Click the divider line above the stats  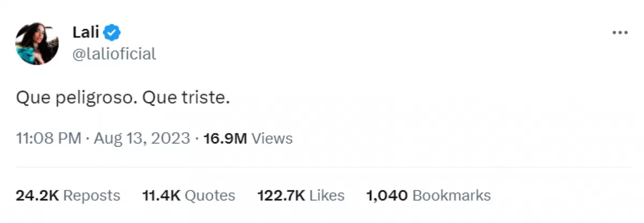(322, 167)
